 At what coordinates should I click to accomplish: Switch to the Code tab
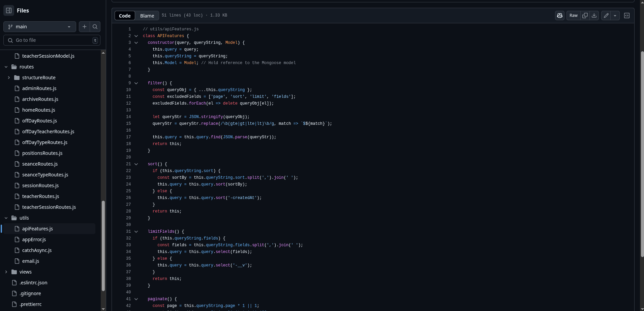coord(125,16)
